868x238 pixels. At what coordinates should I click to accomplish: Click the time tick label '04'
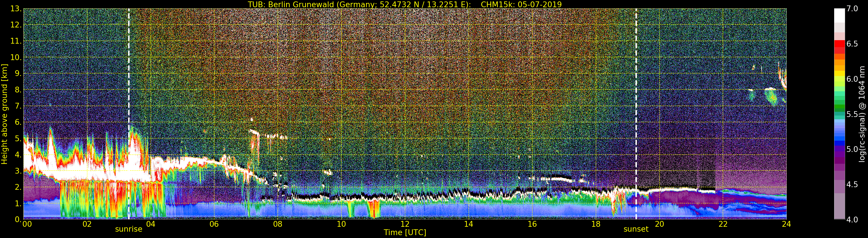click(151, 224)
